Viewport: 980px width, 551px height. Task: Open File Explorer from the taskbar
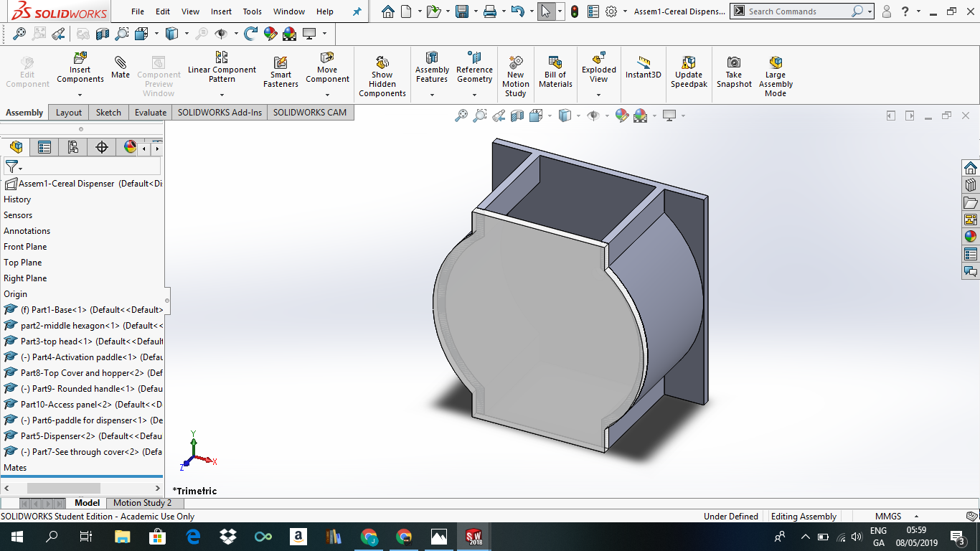click(x=122, y=537)
